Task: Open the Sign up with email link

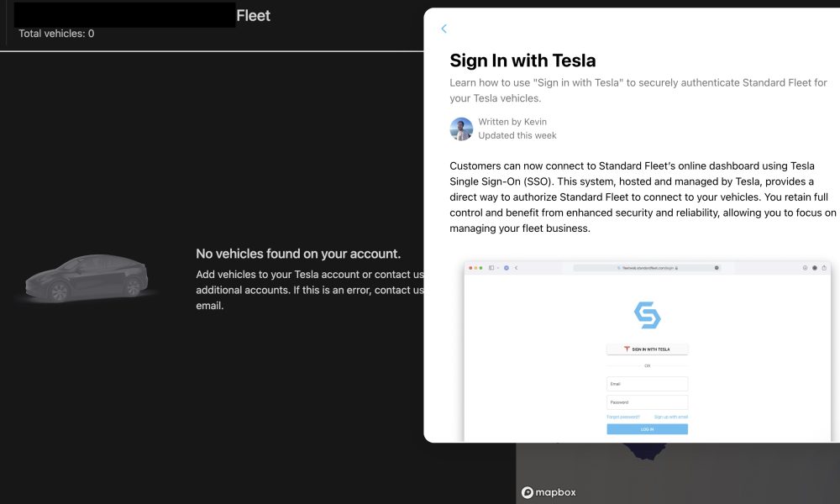Action: click(670, 417)
